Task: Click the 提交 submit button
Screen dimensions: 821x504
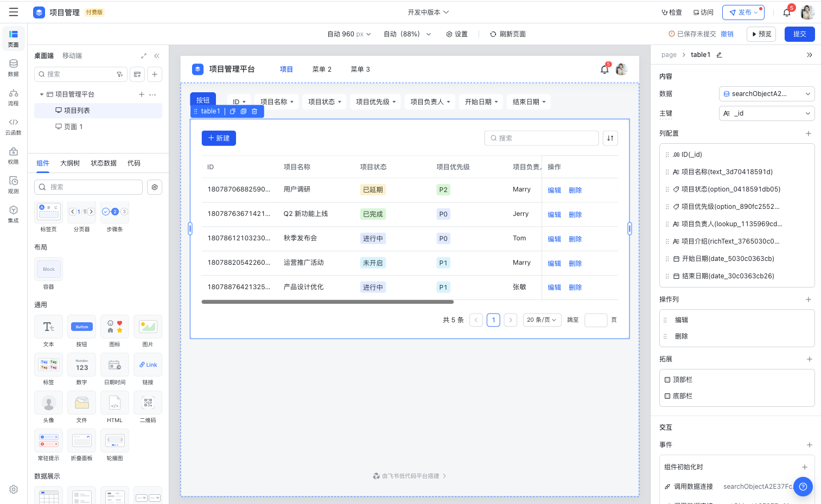Action: [799, 34]
